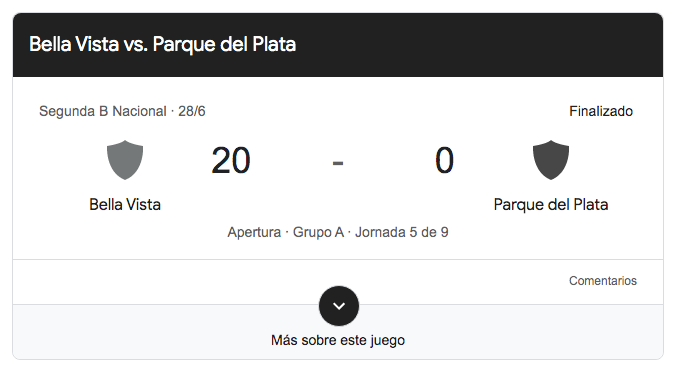684x381 pixels.
Task: Click the Más sobre este juego label
Action: [x=338, y=340]
